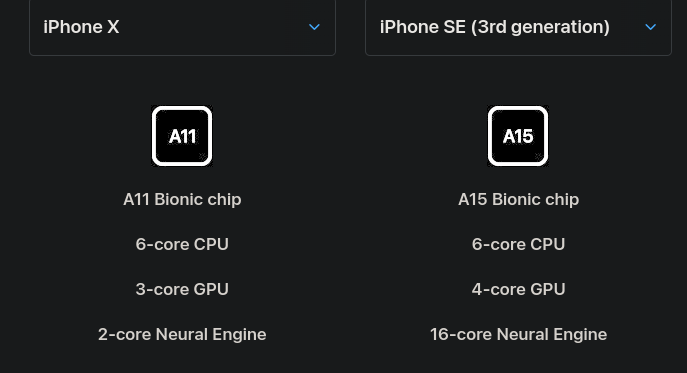Viewport: 687px width, 373px height.
Task: Click the 4-core GPU spec text
Action: tap(518, 289)
